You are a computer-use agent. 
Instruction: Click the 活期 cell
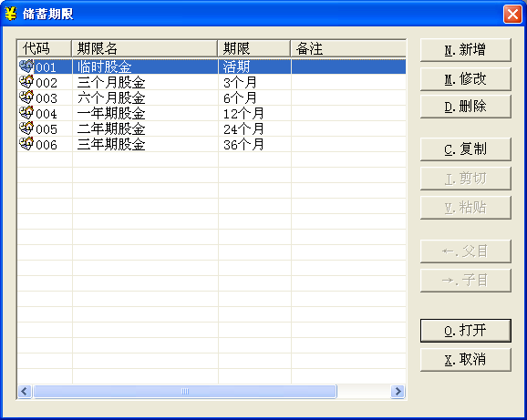click(x=254, y=67)
